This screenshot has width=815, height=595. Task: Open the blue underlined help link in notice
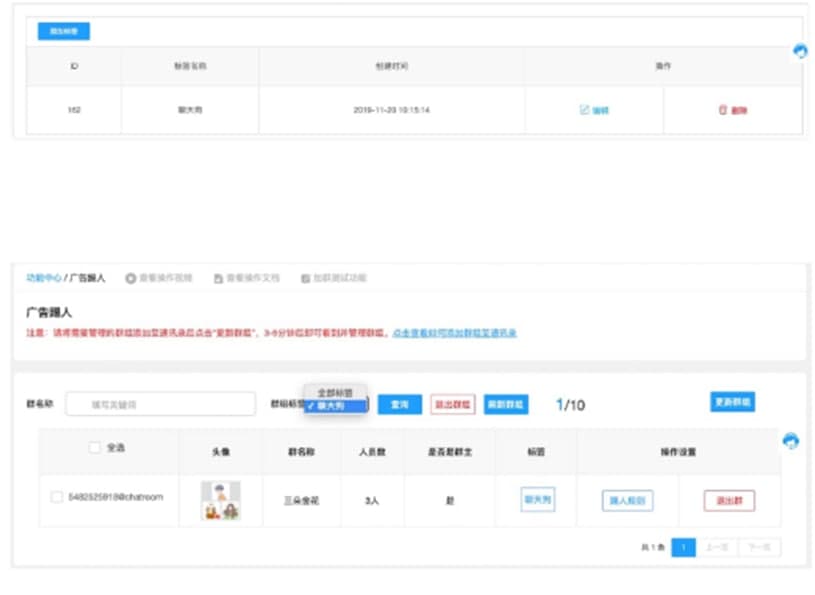click(x=453, y=332)
